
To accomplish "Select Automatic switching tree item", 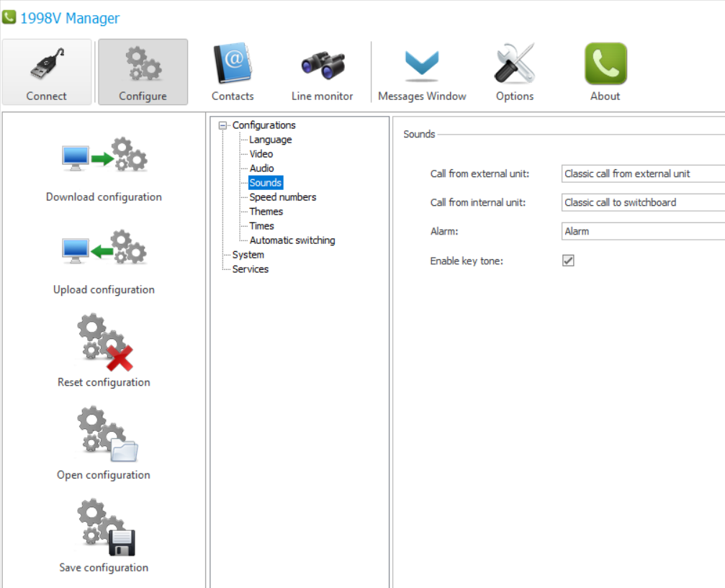I will [292, 240].
